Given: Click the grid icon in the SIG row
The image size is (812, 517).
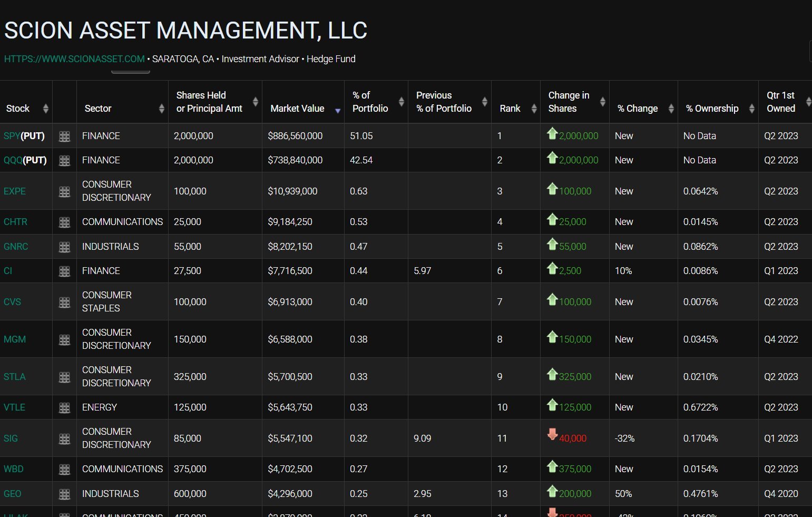Looking at the screenshot, I should 64,439.
